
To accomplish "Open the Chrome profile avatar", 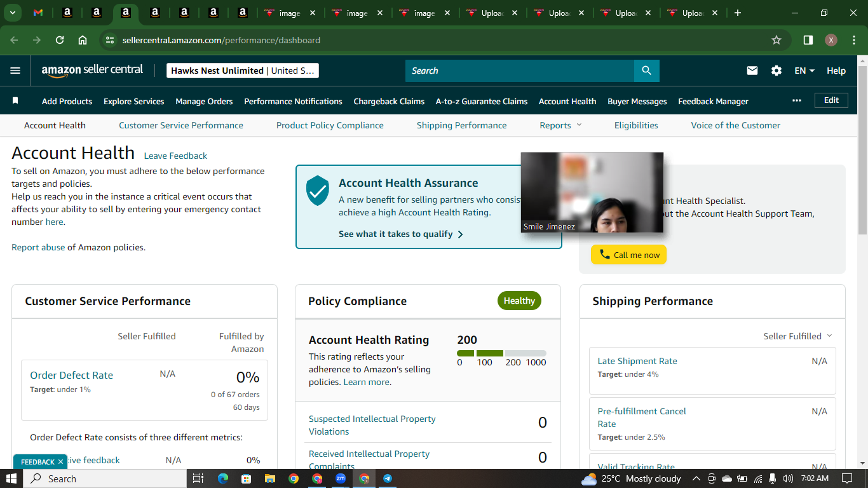I will tap(831, 40).
